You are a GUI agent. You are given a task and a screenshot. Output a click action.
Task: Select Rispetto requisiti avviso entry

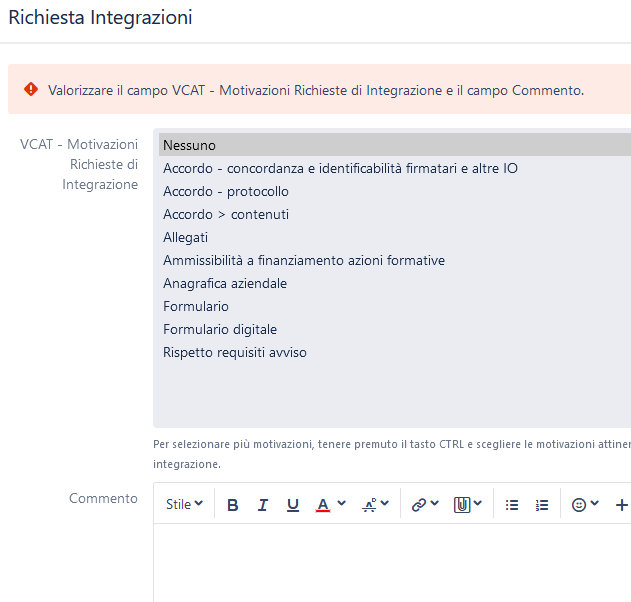[395, 353]
